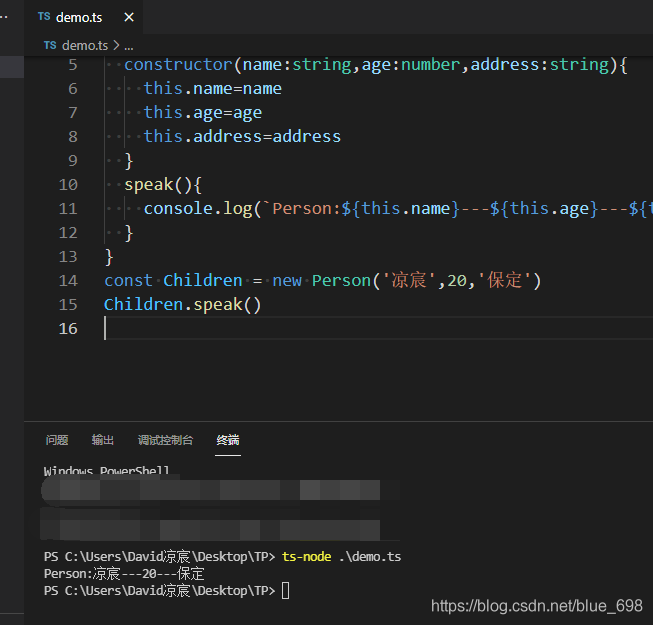Select the demo.ts editor tab

pyautogui.click(x=84, y=17)
